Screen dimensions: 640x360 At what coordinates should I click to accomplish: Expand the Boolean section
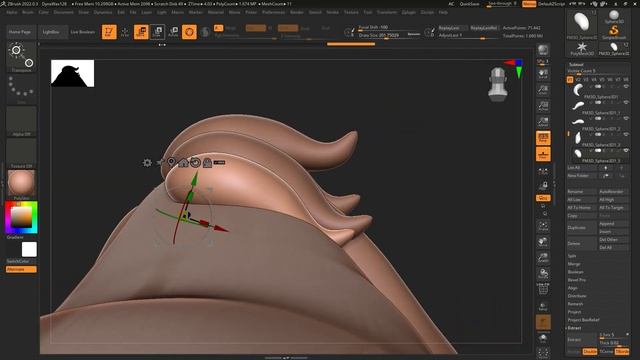575,272
